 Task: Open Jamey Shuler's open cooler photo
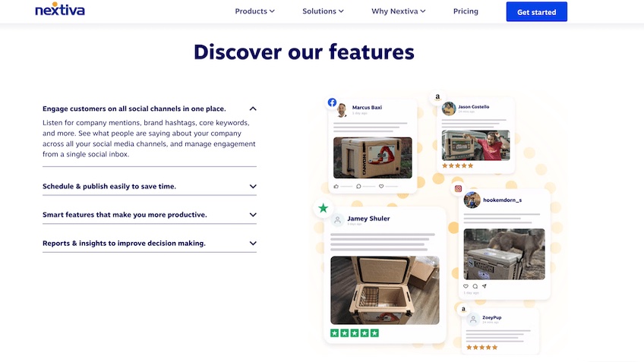[385, 290]
